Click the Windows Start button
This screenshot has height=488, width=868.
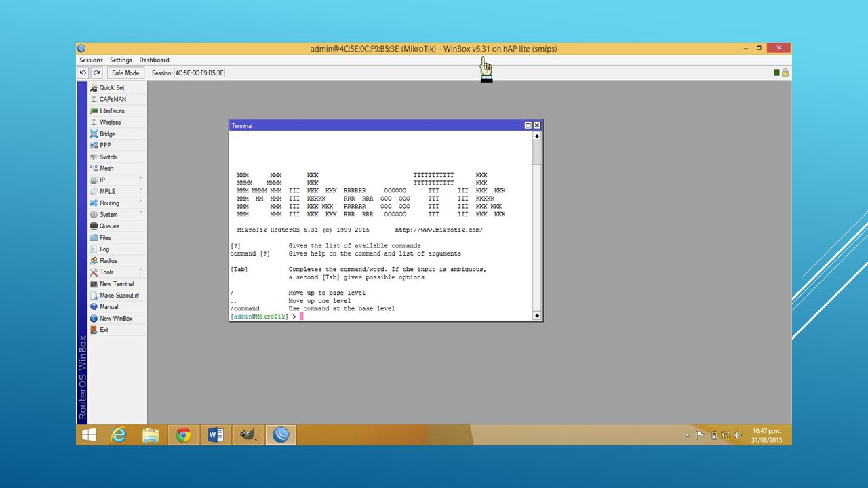[x=89, y=435]
